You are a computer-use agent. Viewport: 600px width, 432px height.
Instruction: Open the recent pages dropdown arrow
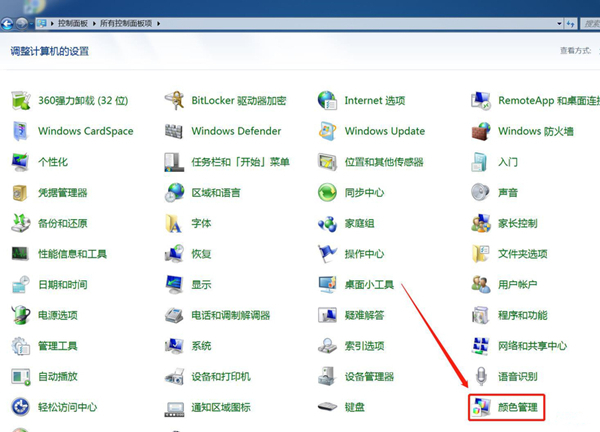31,24
